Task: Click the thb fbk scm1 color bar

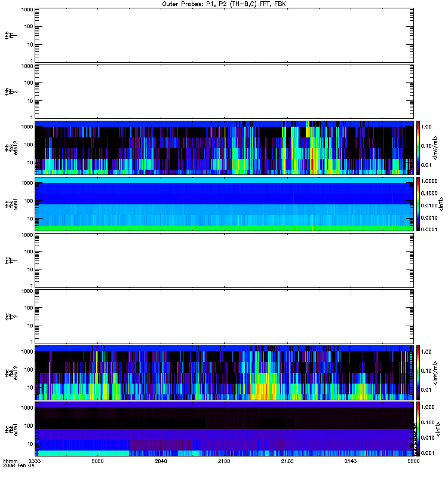Action: click(418, 204)
